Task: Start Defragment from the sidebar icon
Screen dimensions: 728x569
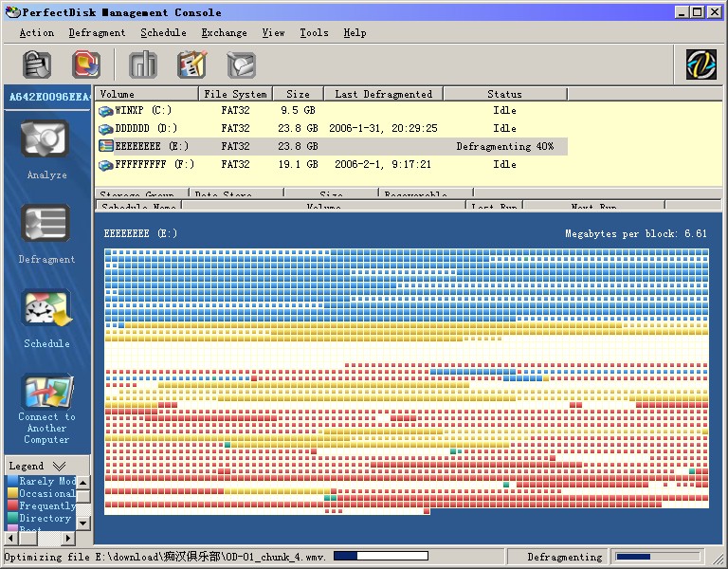Action: click(45, 225)
